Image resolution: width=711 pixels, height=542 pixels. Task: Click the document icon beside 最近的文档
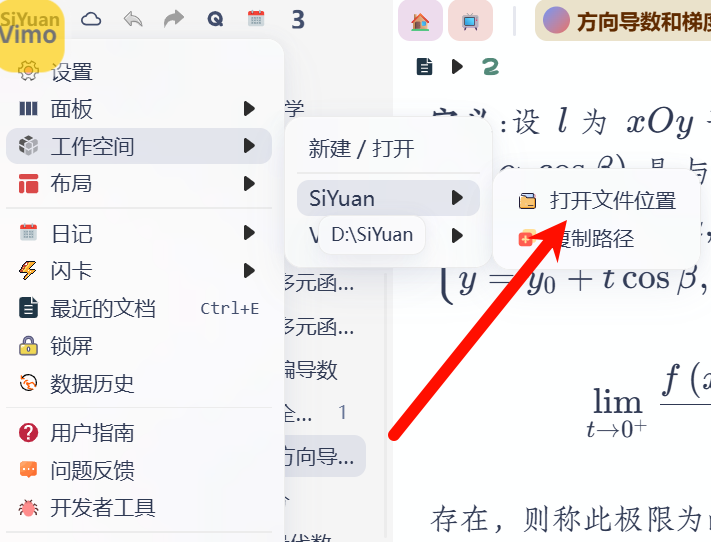pos(28,308)
